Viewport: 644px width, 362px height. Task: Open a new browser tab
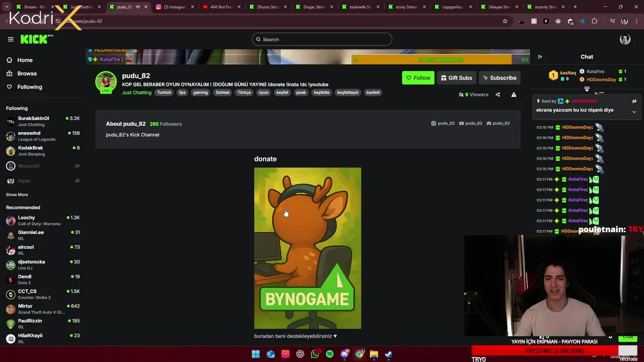(x=575, y=7)
